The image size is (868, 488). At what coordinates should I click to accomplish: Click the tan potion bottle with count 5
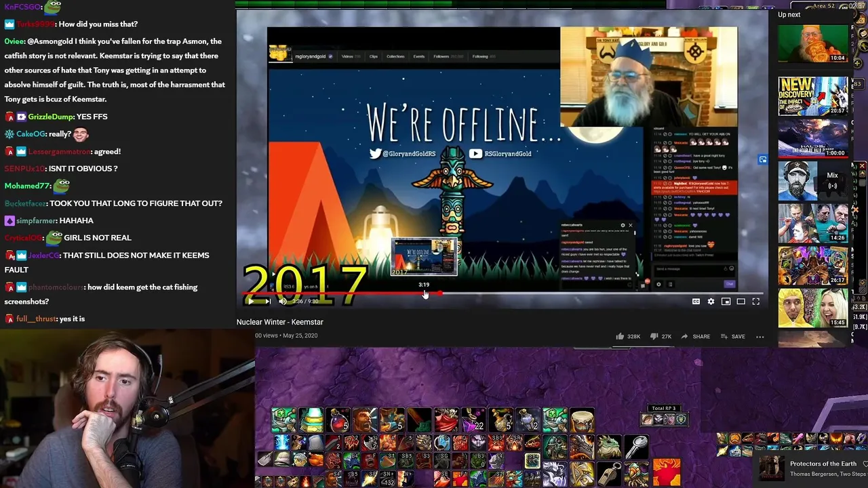[500, 420]
